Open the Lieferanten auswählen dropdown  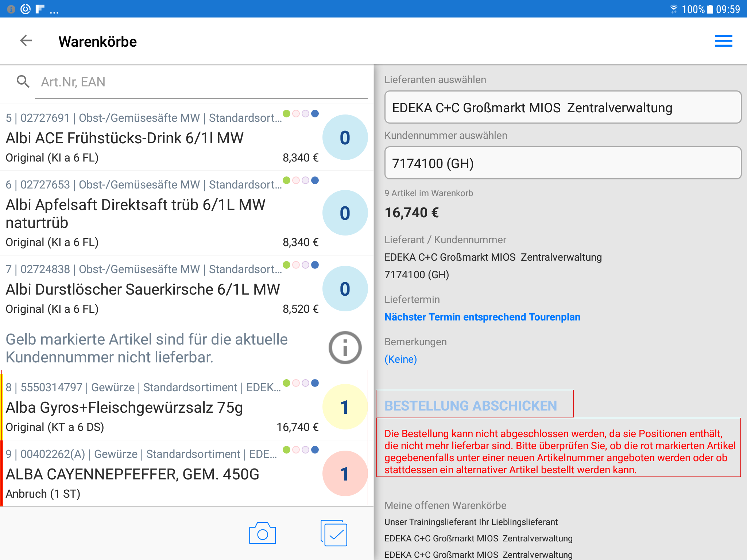(562, 108)
